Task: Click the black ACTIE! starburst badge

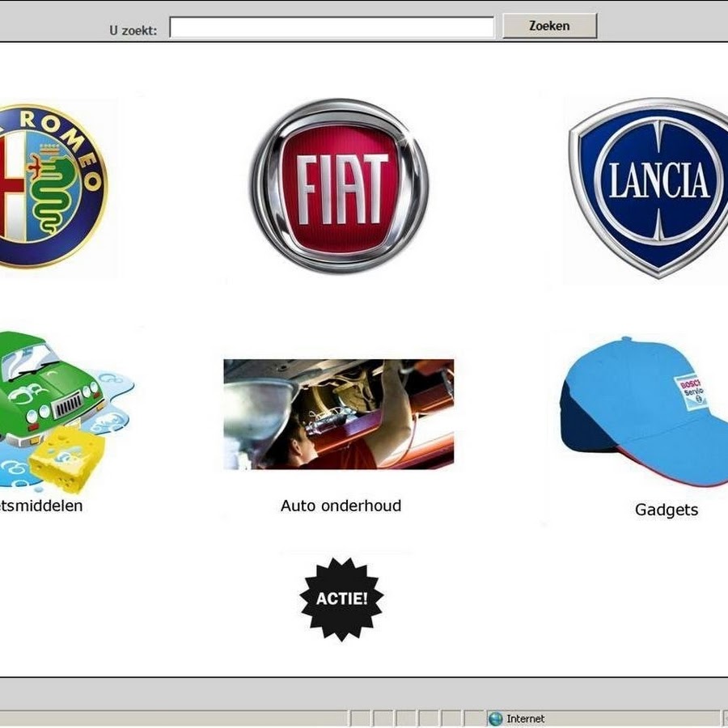Action: 341,599
